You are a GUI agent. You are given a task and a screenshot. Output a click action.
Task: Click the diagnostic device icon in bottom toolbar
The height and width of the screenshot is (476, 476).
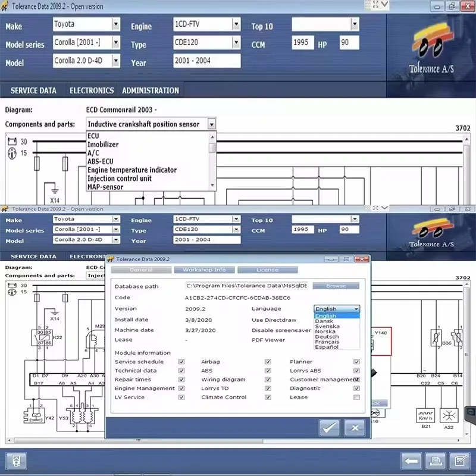pyautogui.click(x=16, y=461)
